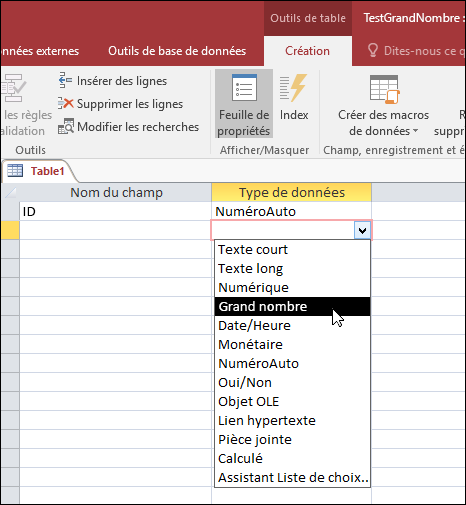Image resolution: width=466 pixels, height=505 pixels.
Task: Click the lightbulb Dites-nous search icon
Action: [373, 51]
